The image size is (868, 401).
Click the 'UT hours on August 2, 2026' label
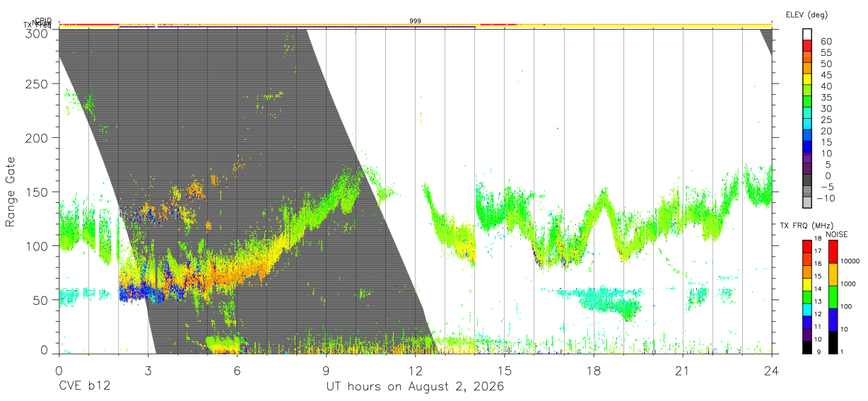415,388
